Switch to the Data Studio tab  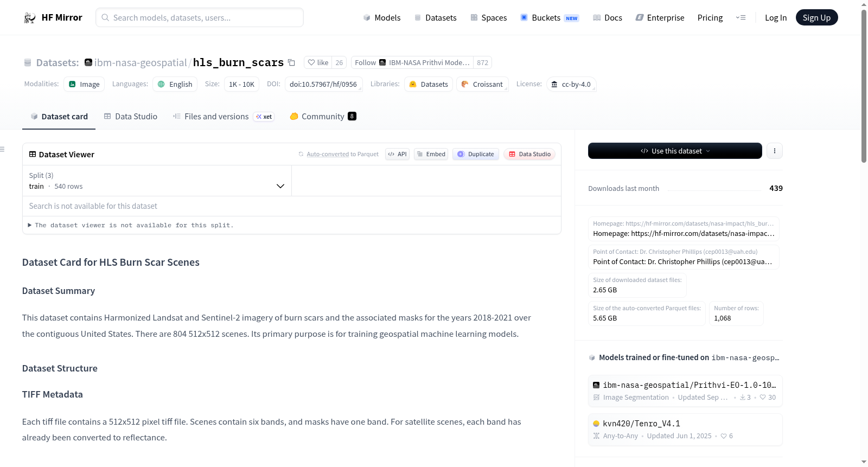[131, 117]
